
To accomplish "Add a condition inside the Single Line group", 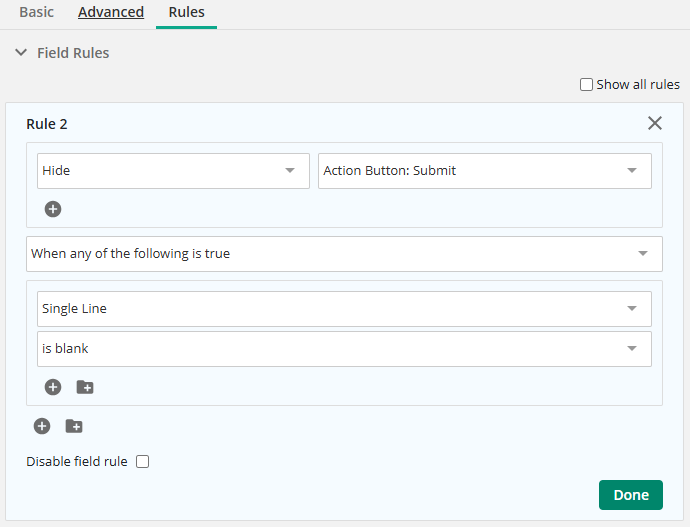I will point(53,387).
